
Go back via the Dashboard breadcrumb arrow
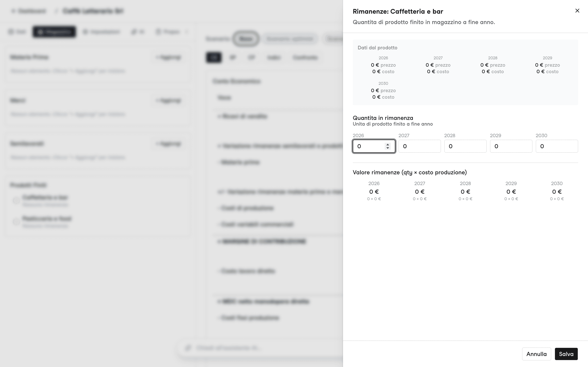tap(13, 11)
